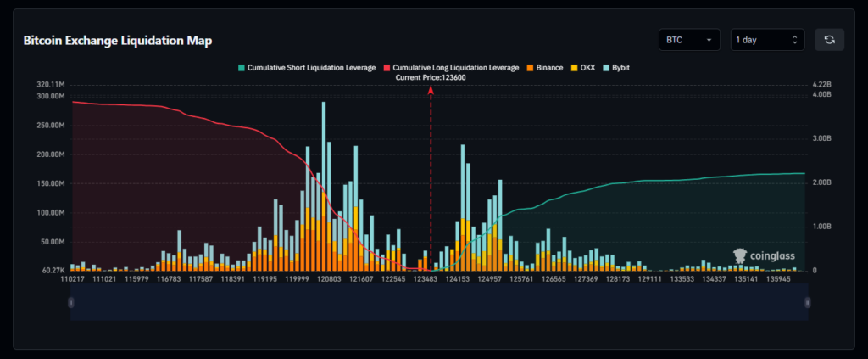Screen dimensions: 868x359
Task: Open the BTC coin dropdown
Action: click(689, 40)
